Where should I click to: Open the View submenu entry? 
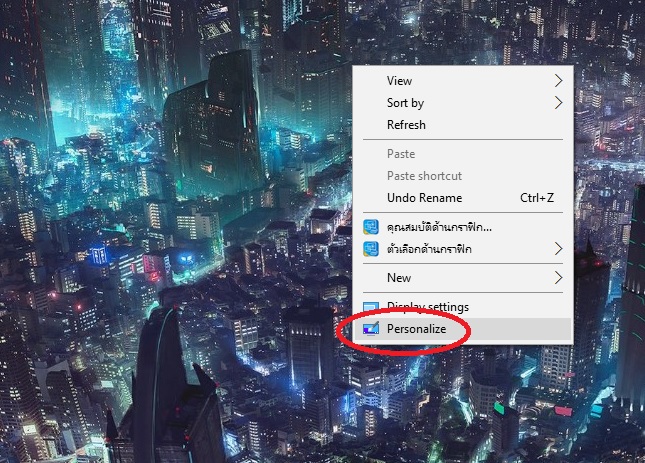point(463,81)
